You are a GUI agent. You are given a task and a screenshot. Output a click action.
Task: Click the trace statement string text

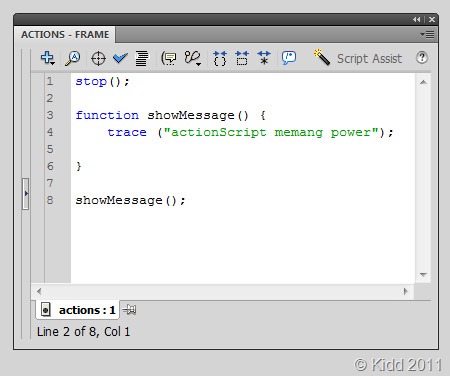coord(272,132)
